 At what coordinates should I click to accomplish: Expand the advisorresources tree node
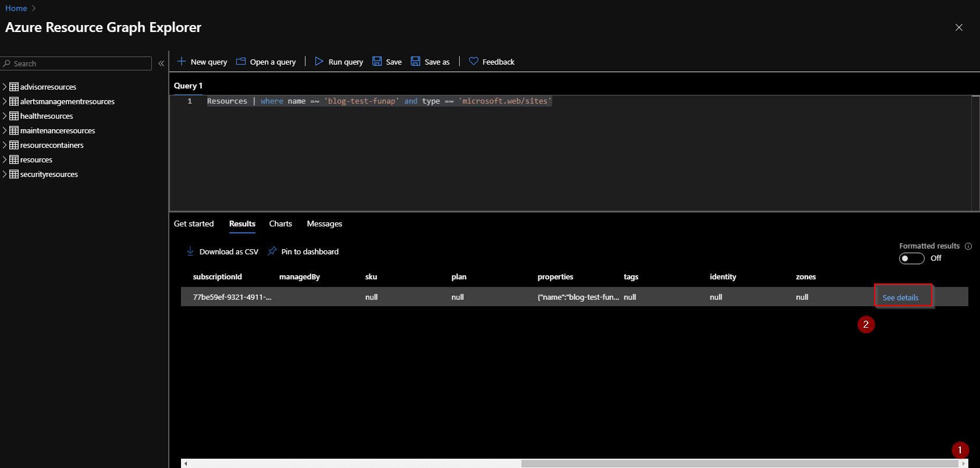click(5, 87)
